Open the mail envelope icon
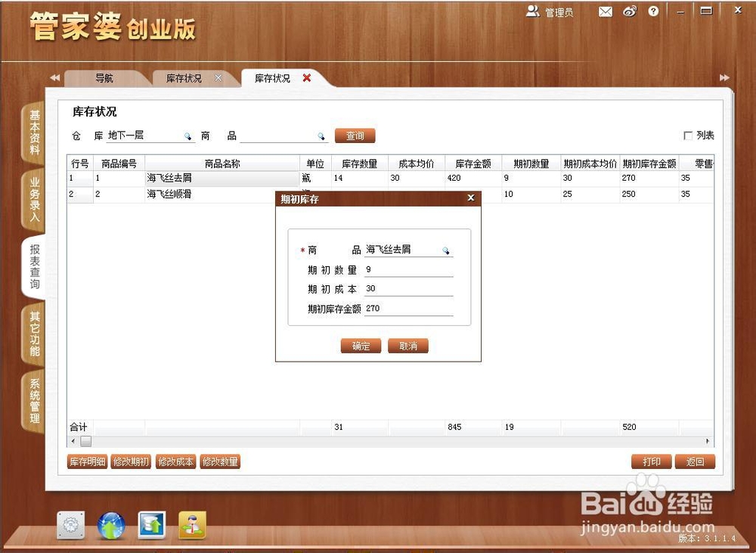This screenshot has height=553, width=756. click(605, 11)
